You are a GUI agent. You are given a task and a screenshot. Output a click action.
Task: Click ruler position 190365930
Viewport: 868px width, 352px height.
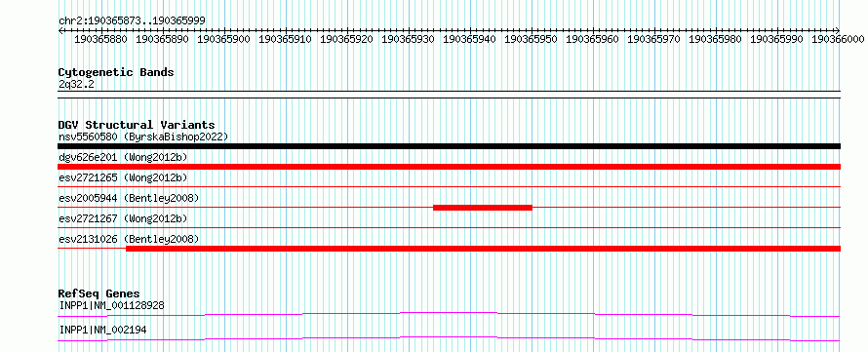[x=408, y=39]
